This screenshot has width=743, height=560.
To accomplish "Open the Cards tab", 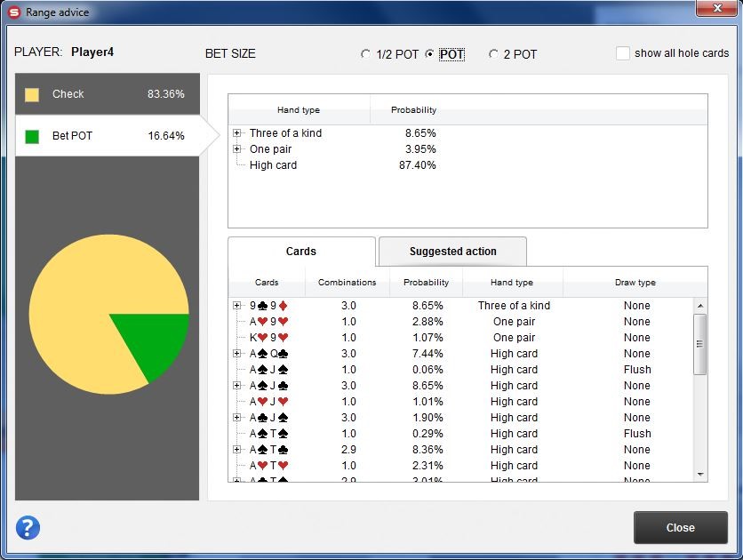I will tap(301, 252).
